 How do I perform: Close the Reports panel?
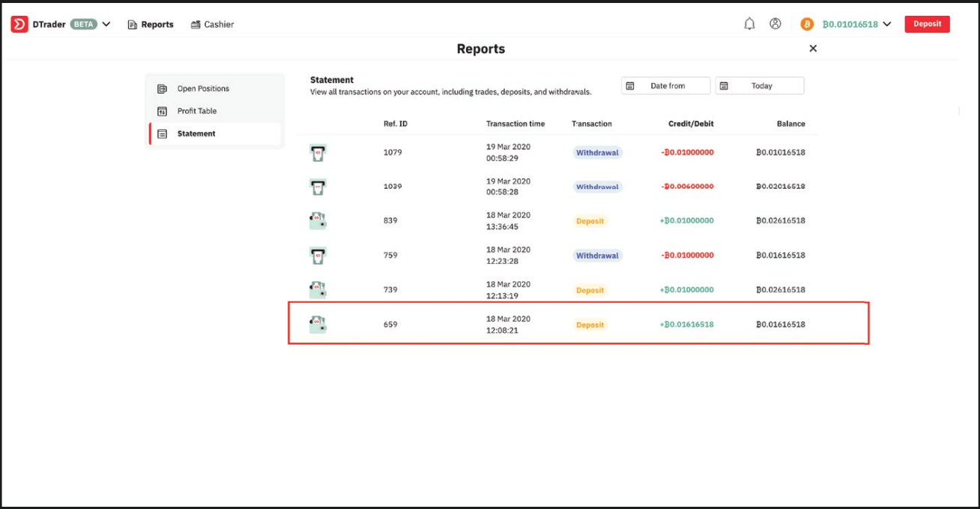tap(813, 49)
